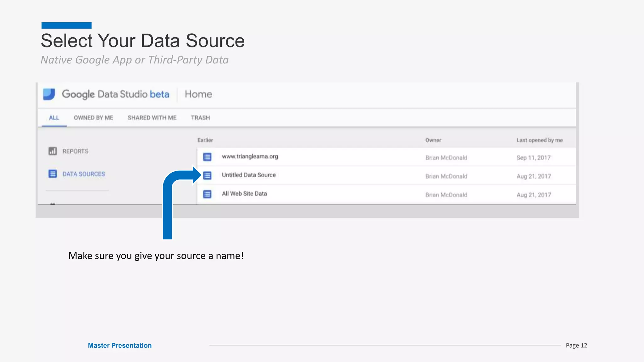The image size is (644, 362).
Task: Click the icon beside Untitled Data Source
Action: [207, 175]
